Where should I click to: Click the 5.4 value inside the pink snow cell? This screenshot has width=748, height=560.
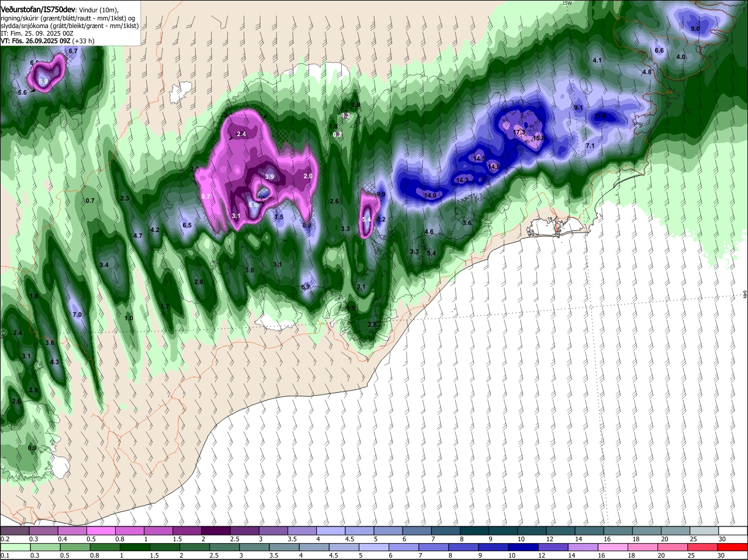coord(366,219)
